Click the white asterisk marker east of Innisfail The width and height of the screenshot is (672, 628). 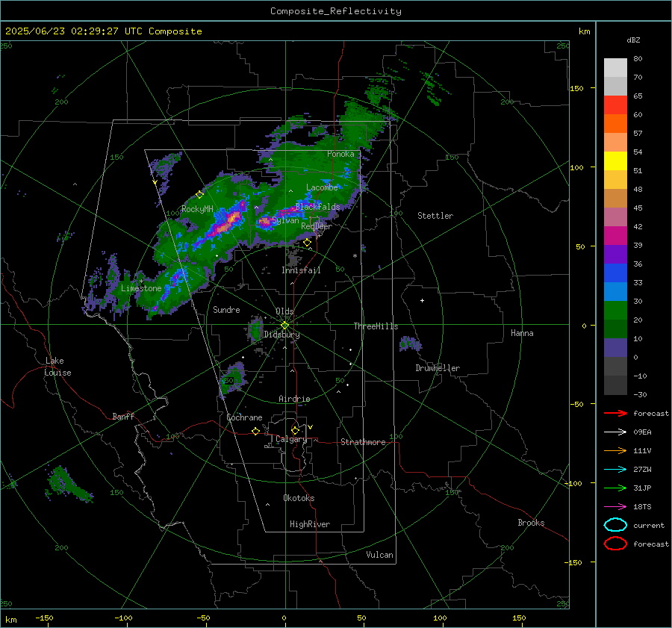(x=355, y=256)
